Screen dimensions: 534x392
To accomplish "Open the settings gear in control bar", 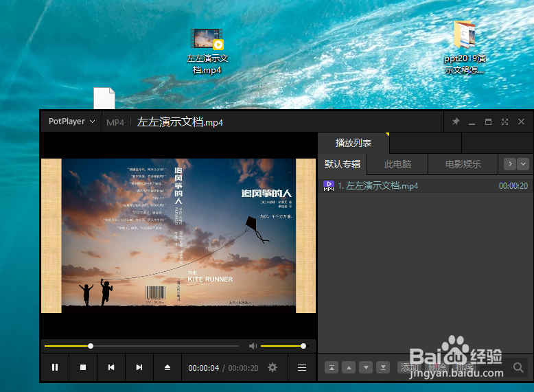I will tap(272, 367).
